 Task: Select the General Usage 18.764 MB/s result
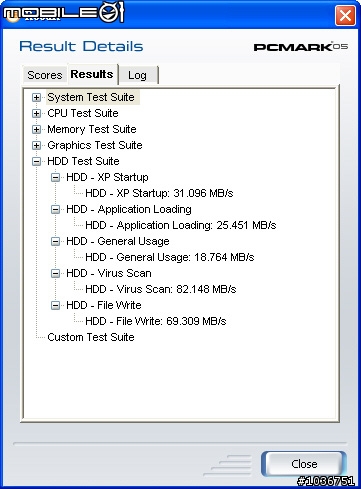coord(170,257)
